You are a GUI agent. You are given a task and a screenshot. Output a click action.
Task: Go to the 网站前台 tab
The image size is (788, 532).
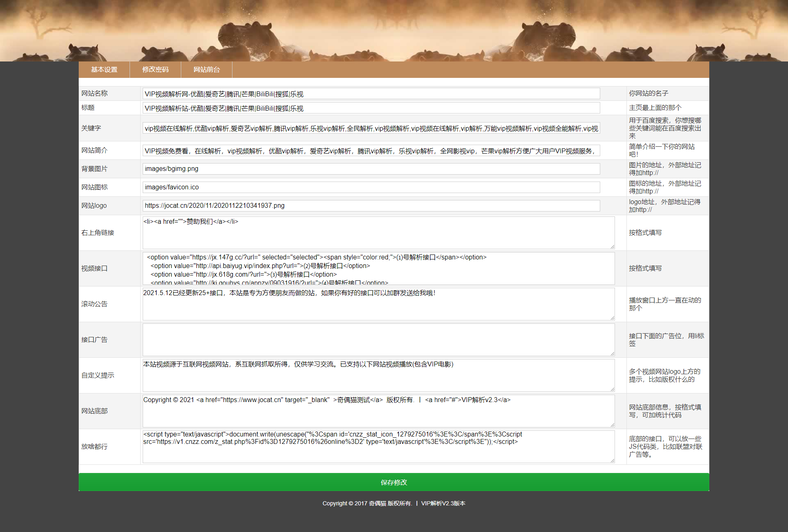[x=207, y=70]
